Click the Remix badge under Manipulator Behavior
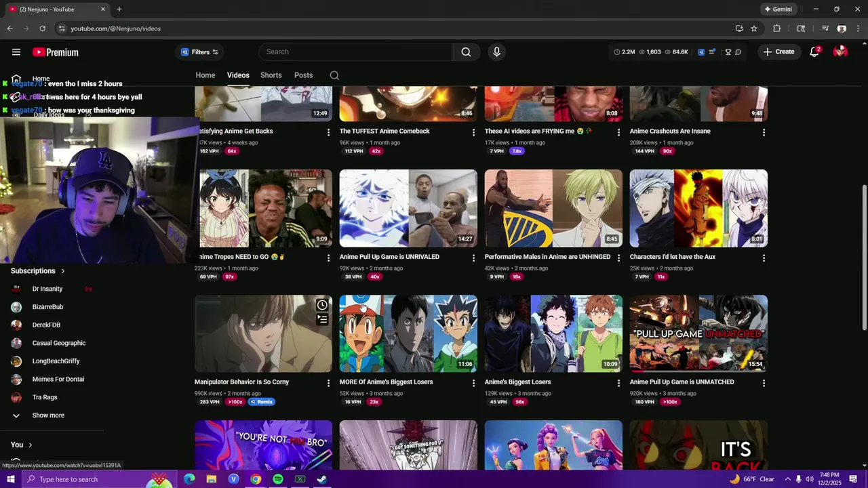 (x=261, y=402)
